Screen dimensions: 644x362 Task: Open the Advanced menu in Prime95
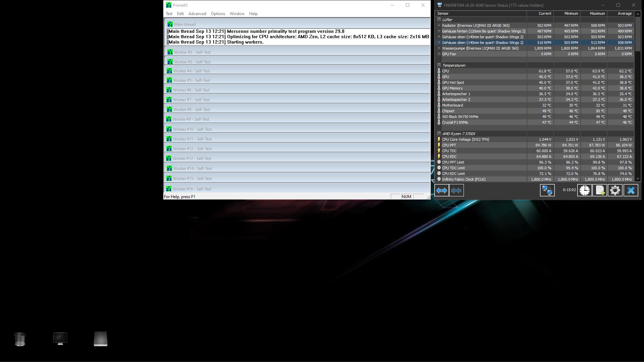coord(197,14)
